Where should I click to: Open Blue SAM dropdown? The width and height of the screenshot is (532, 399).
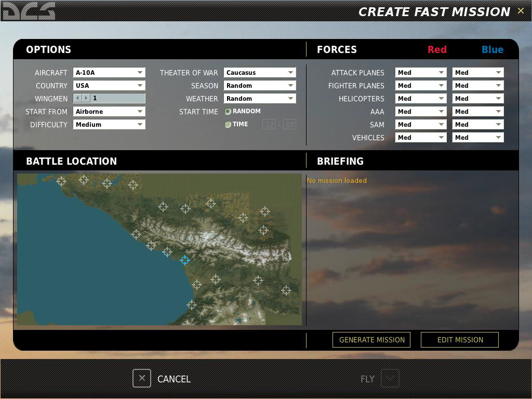pyautogui.click(x=478, y=124)
